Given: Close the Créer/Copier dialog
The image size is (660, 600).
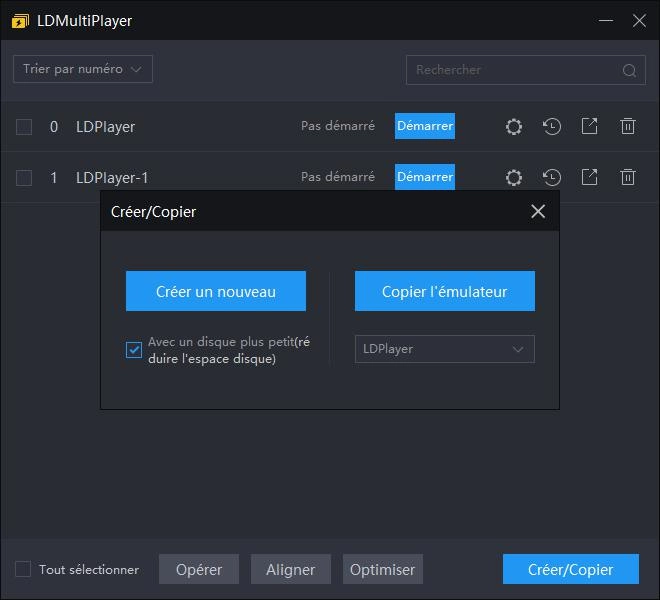Looking at the screenshot, I should [x=538, y=211].
